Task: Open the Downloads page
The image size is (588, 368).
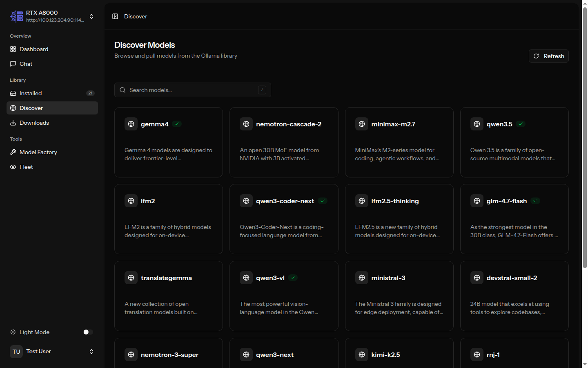Action: point(34,123)
